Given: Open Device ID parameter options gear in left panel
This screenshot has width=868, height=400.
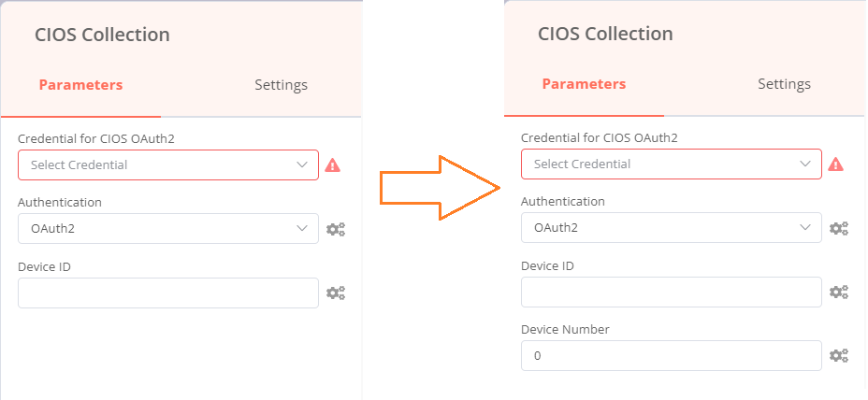Looking at the screenshot, I should tap(336, 293).
